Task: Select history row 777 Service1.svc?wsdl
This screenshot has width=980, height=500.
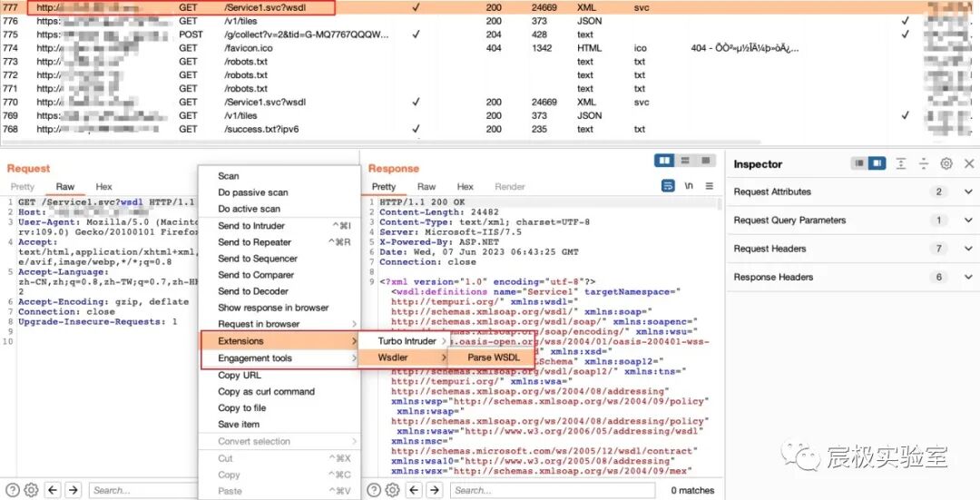Action: 490,7
